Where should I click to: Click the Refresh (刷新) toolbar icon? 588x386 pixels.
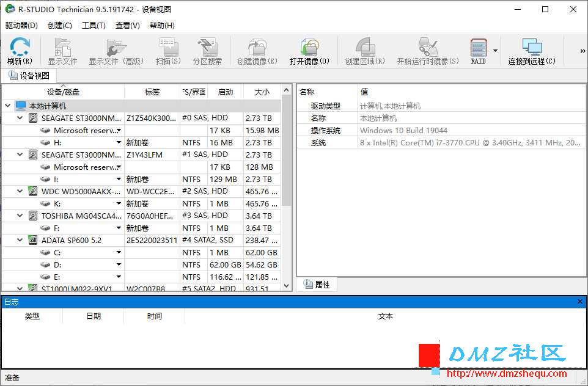click(x=20, y=51)
